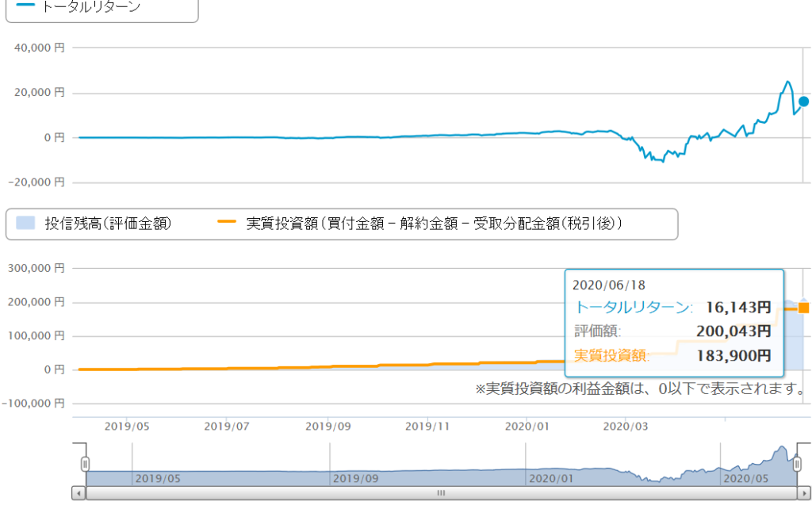Click the 16,143円 total return value in tooltip
The image size is (812, 513).
pos(738,308)
